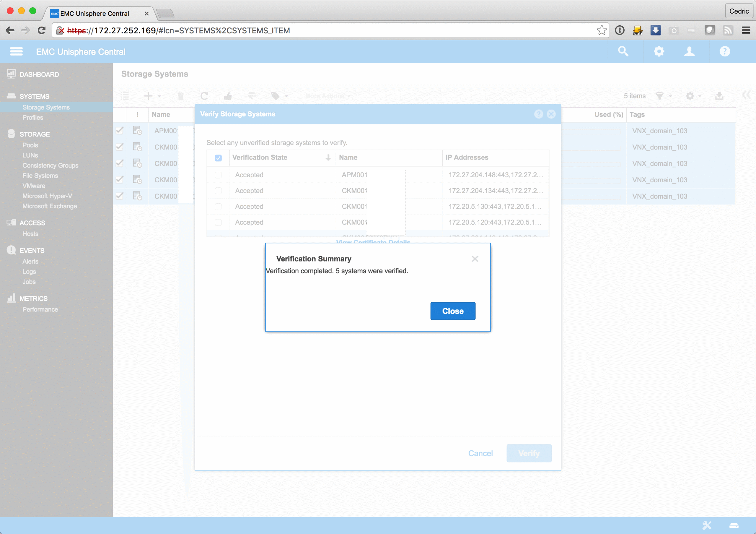Click the user profile icon
The height and width of the screenshot is (534, 756).
tap(689, 51)
